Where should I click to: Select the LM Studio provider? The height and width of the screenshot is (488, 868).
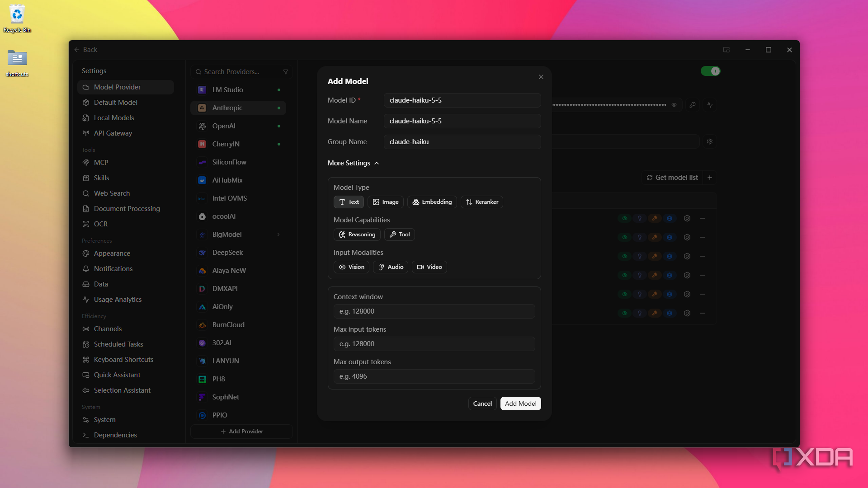point(238,90)
